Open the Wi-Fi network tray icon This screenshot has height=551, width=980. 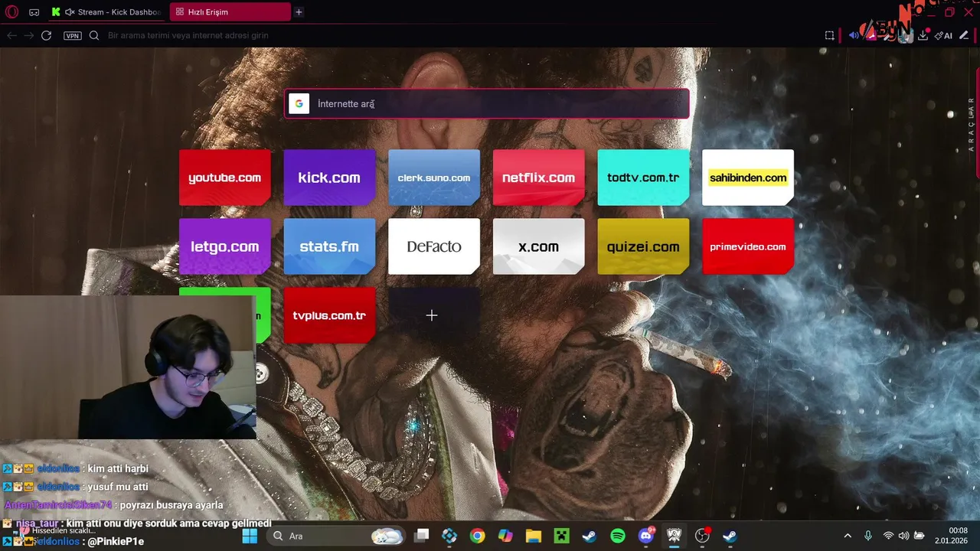click(x=888, y=536)
